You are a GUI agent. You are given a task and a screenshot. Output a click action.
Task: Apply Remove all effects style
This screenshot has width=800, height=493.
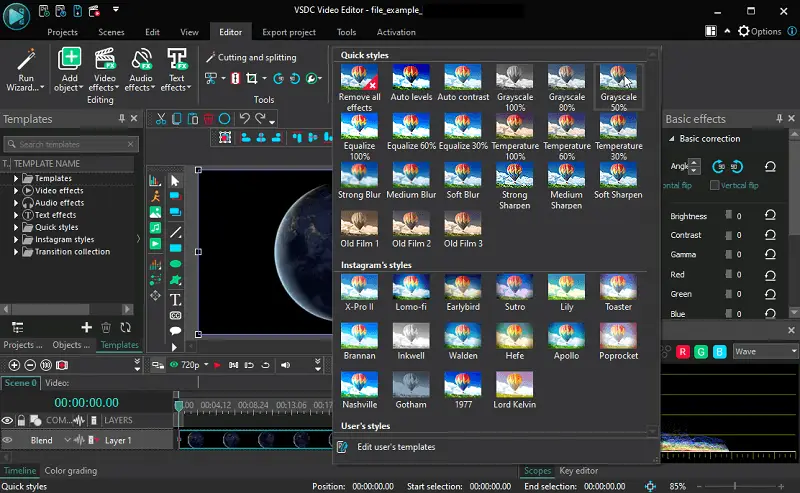tap(359, 88)
